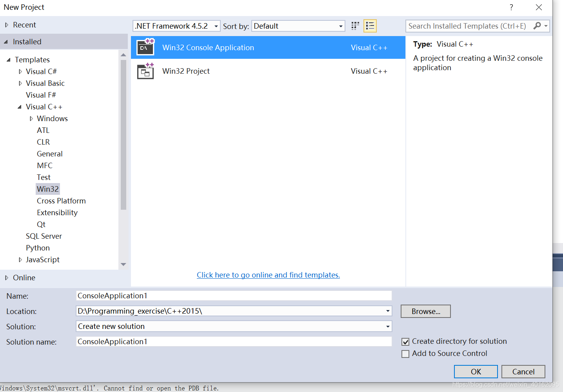The width and height of the screenshot is (563, 392).
Task: Select MFC template category
Action: point(45,165)
